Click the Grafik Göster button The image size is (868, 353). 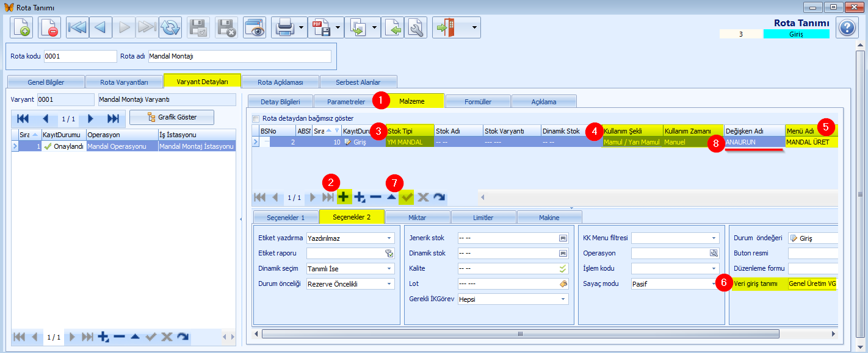pos(172,117)
